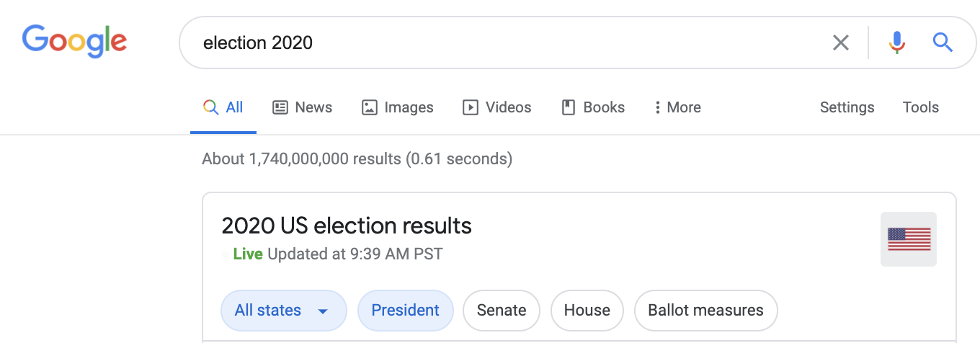Screen dimensions: 980x343
Task: Click the Google logo
Action: point(74,41)
